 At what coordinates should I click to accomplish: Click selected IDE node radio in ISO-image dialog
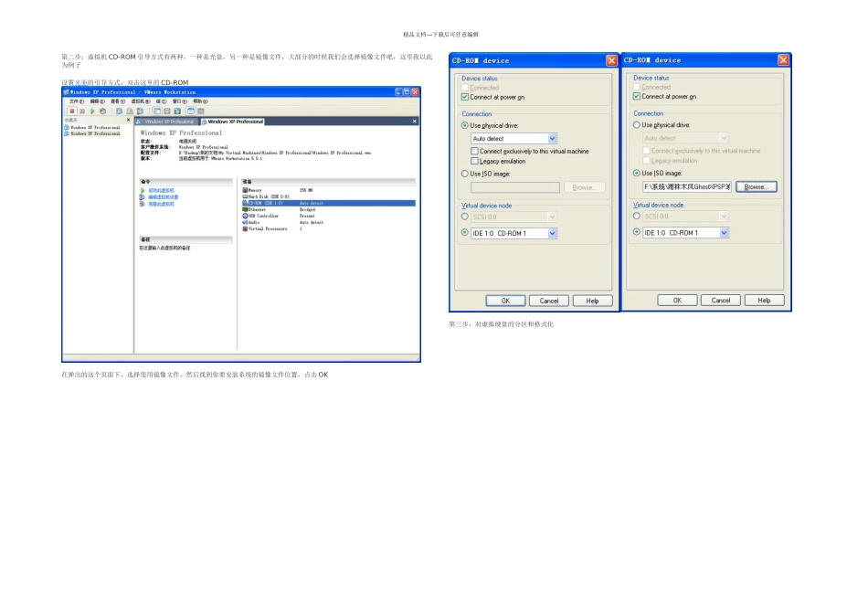637,232
